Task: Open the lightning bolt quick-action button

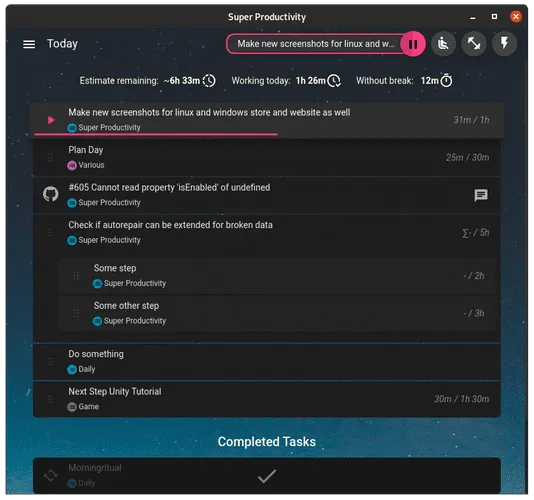Action: pyautogui.click(x=504, y=44)
